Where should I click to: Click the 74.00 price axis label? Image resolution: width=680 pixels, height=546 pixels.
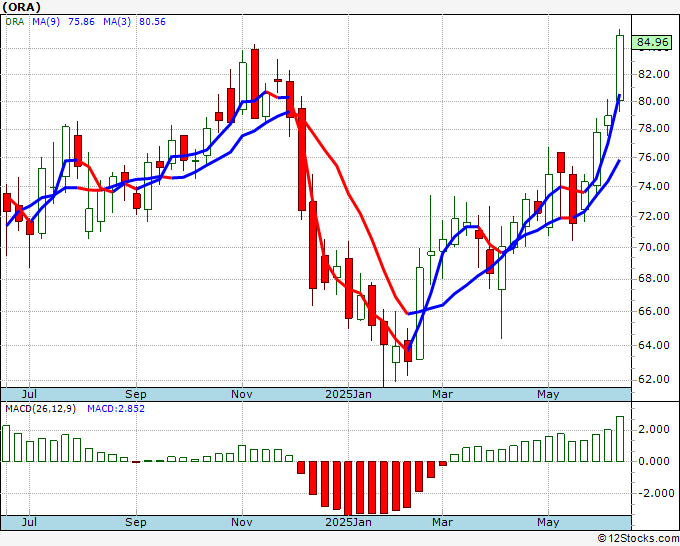(x=654, y=186)
